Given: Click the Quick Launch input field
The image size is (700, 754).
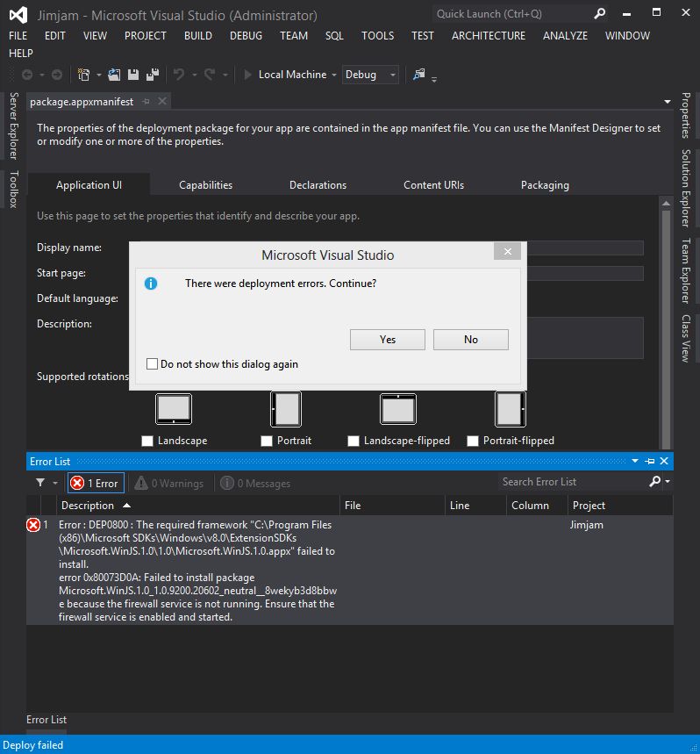Looking at the screenshot, I should 512,14.
